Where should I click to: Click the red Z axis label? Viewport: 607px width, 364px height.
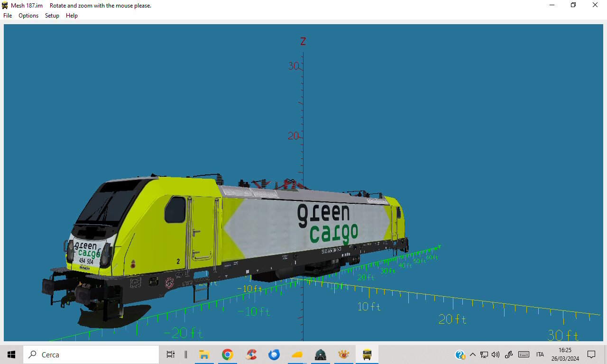coord(303,41)
